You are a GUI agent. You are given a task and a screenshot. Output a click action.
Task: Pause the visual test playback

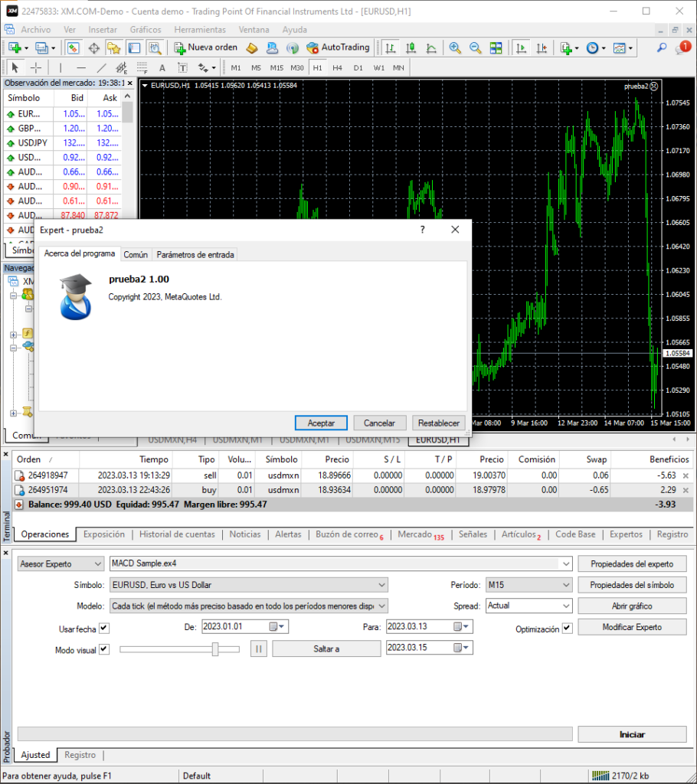click(259, 649)
